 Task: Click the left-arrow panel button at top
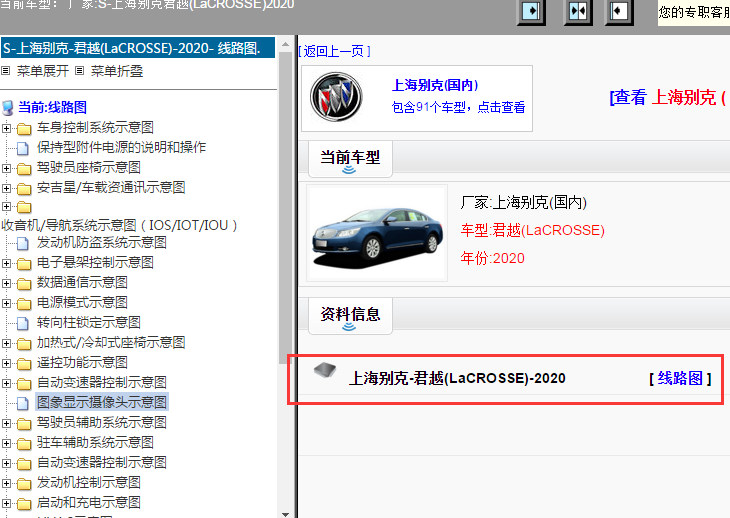pyautogui.click(x=619, y=11)
